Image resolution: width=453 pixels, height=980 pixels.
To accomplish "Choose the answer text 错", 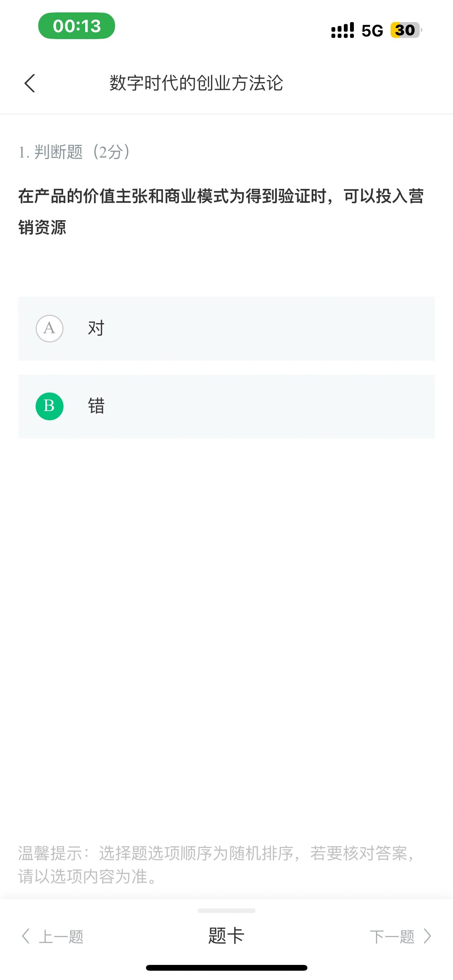I will pyautogui.click(x=96, y=406).
